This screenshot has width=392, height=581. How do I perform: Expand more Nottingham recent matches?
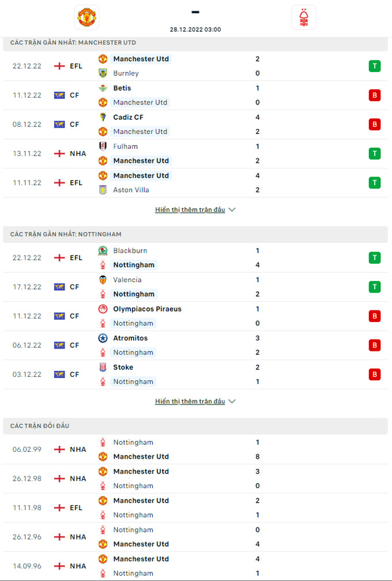coord(190,402)
